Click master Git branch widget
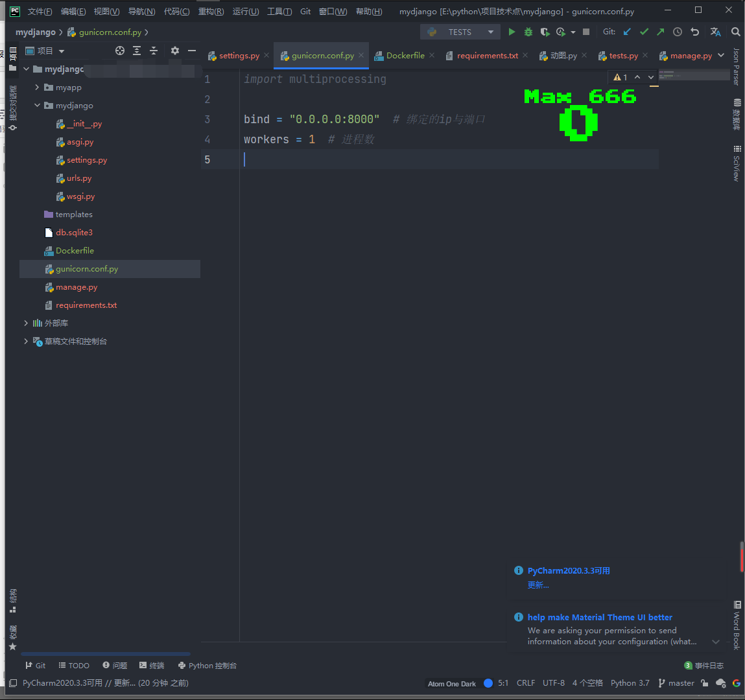Image resolution: width=745 pixels, height=700 pixels. [x=676, y=683]
